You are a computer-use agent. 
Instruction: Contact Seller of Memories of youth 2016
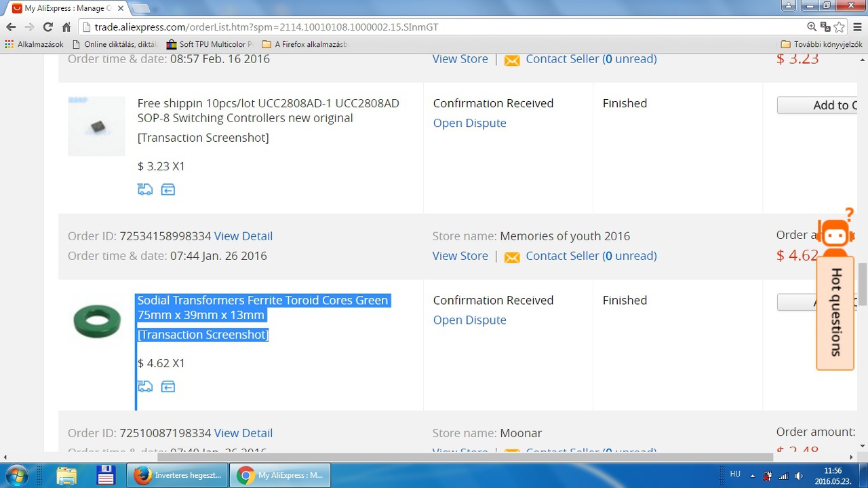pos(591,256)
